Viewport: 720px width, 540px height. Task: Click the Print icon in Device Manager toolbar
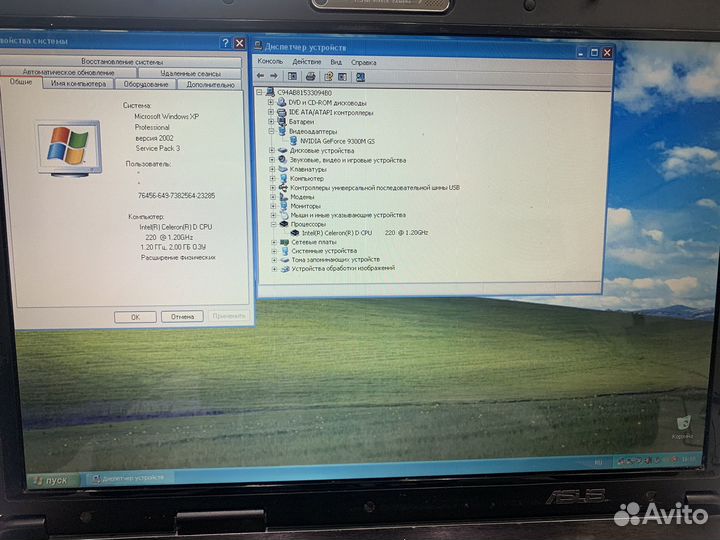[x=310, y=76]
